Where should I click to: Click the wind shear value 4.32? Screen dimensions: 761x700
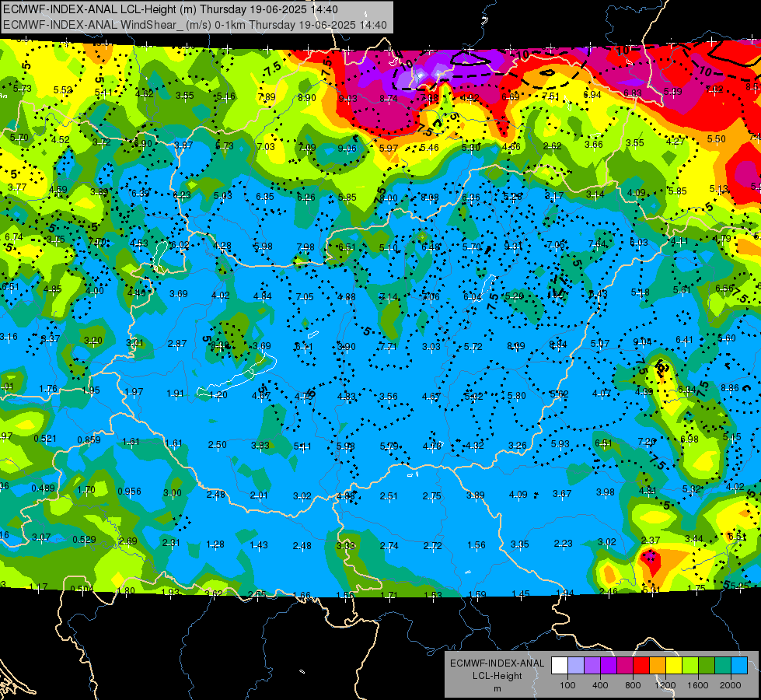click(x=474, y=446)
